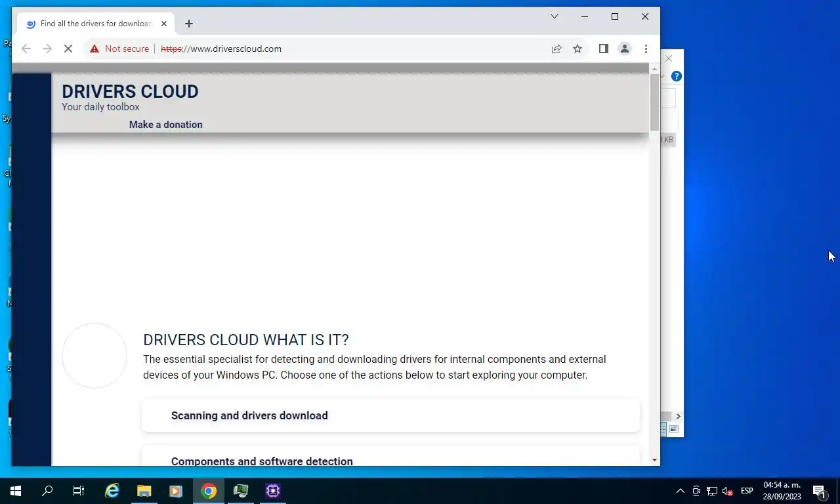Switch the background window to large icons view

coord(674,429)
